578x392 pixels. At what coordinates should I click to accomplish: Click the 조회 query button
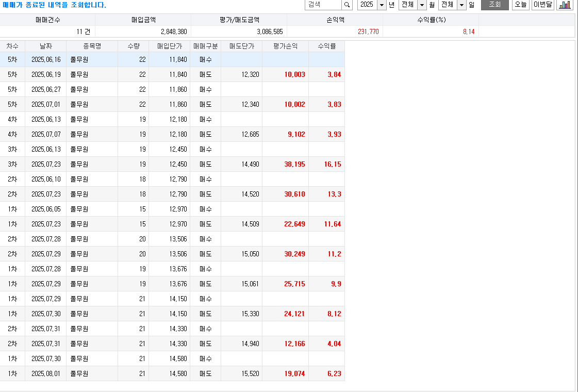tap(494, 5)
